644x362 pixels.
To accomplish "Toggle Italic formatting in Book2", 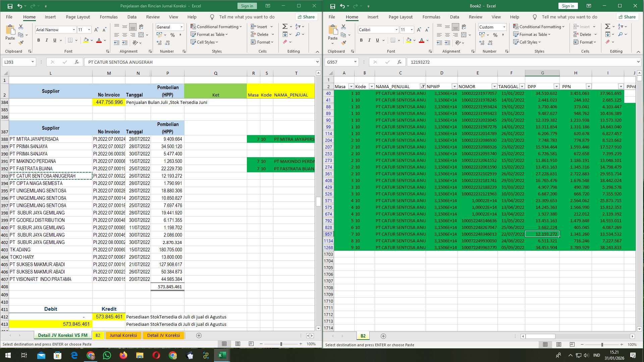I will pos(369,40).
